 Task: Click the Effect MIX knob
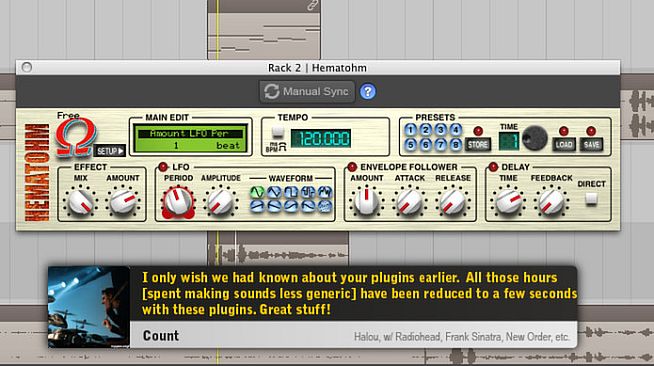(80, 202)
